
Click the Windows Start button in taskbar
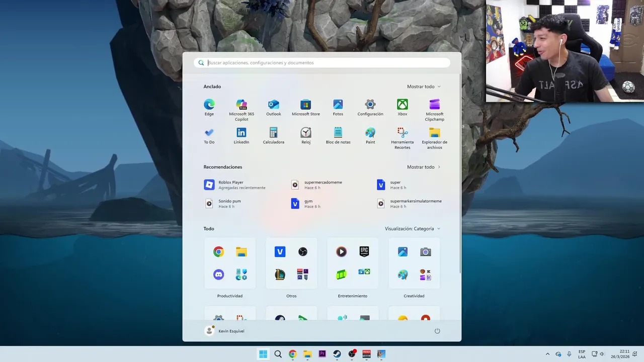(263, 354)
